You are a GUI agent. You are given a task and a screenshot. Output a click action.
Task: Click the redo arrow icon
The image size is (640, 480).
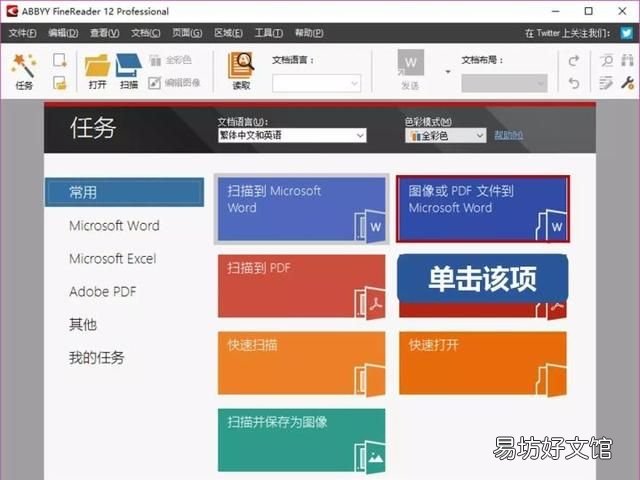point(574,61)
